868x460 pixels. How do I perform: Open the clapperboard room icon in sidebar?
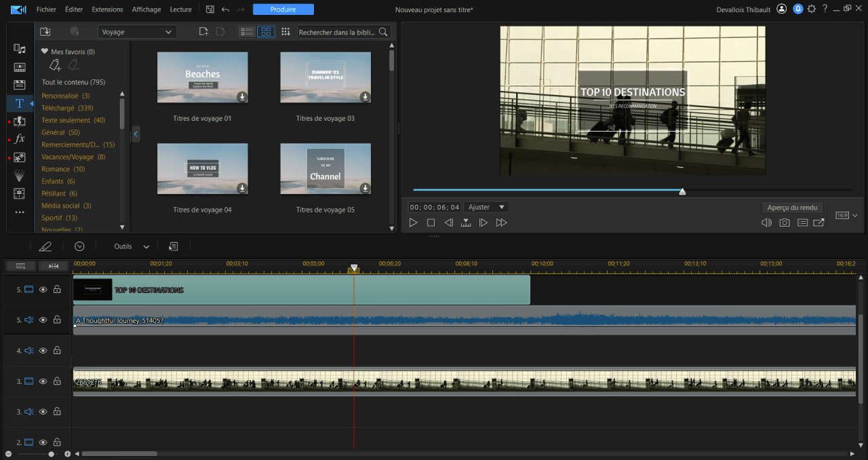point(20,85)
